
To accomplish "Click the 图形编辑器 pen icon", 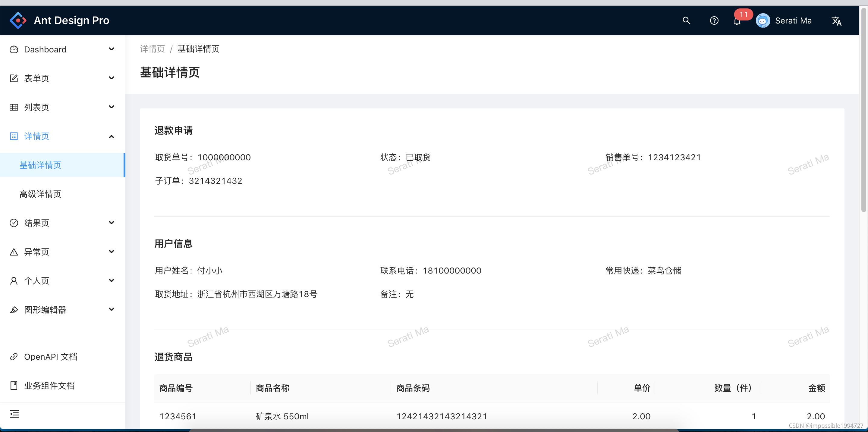I will coord(14,309).
